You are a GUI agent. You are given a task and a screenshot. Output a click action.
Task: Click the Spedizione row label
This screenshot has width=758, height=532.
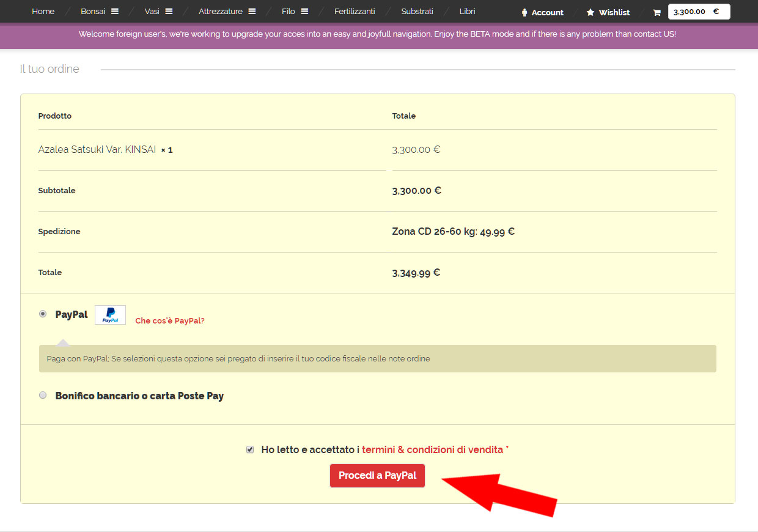pos(59,231)
